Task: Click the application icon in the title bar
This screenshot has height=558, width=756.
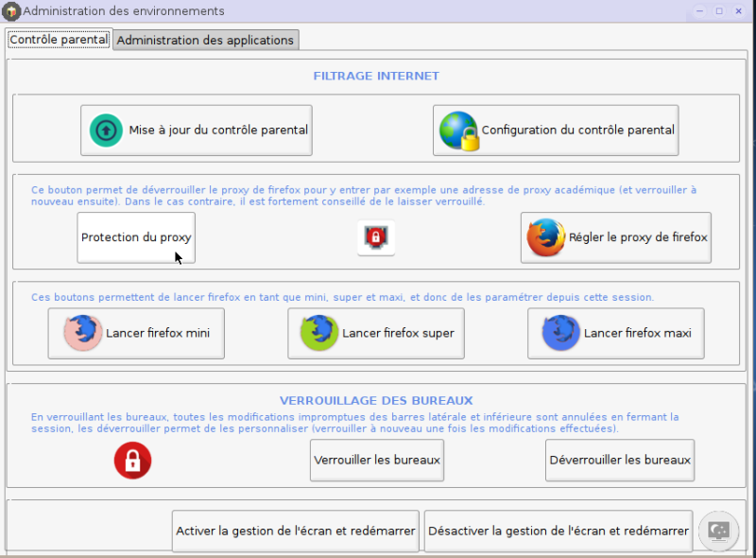Action: [11, 11]
